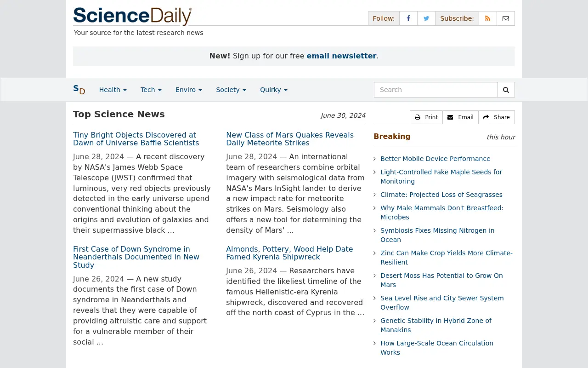Open Climate: Projected Loss of Seagrasses
The image size is (588, 368).
[x=441, y=195]
